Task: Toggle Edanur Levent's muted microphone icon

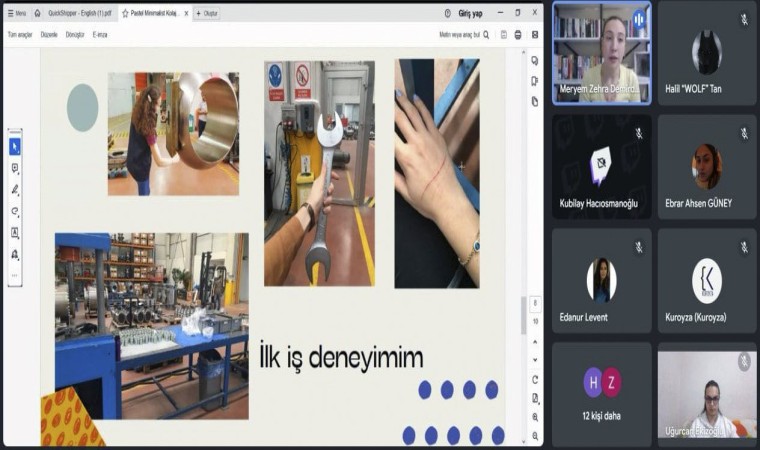Action: pyautogui.click(x=638, y=247)
